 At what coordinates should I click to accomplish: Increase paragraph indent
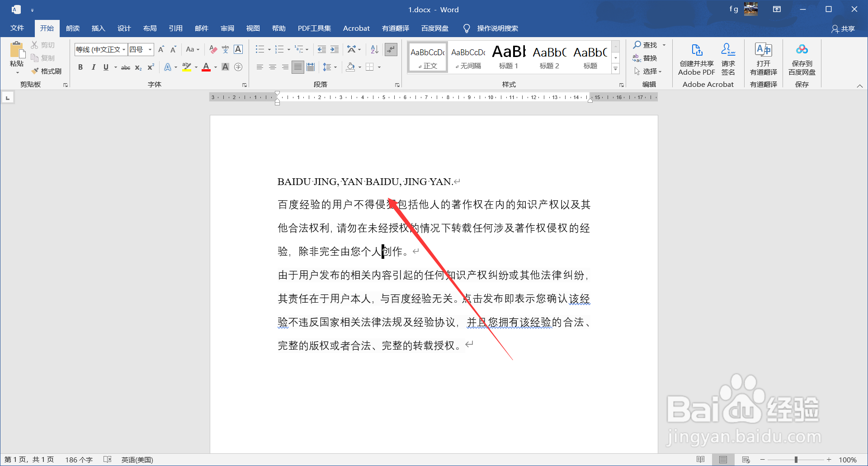click(335, 49)
